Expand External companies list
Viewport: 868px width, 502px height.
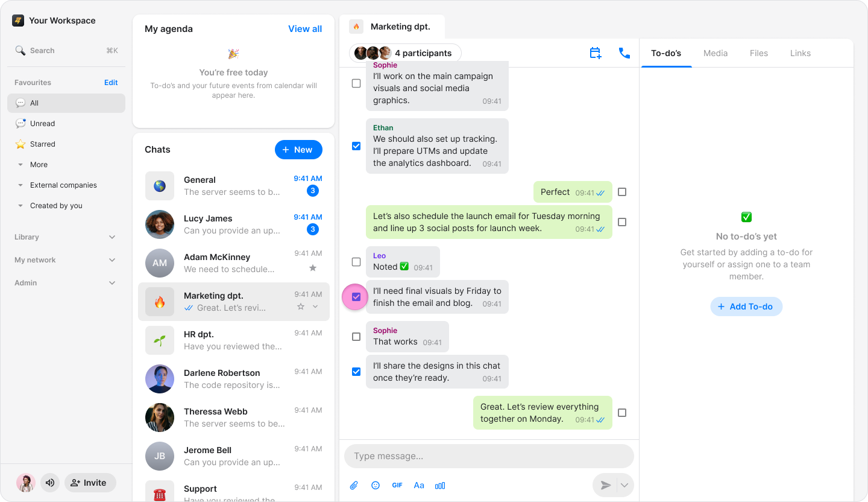click(x=20, y=185)
